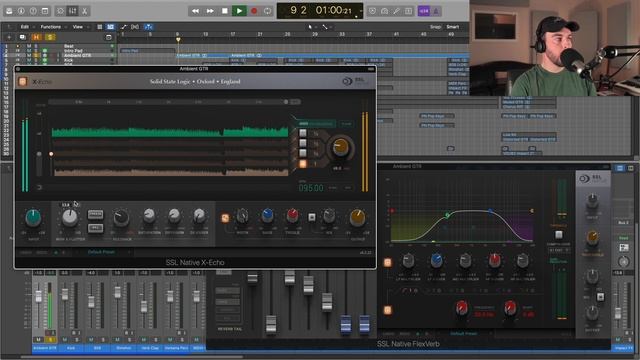Click the green EQ node on FlexVerb graph

tap(447, 215)
